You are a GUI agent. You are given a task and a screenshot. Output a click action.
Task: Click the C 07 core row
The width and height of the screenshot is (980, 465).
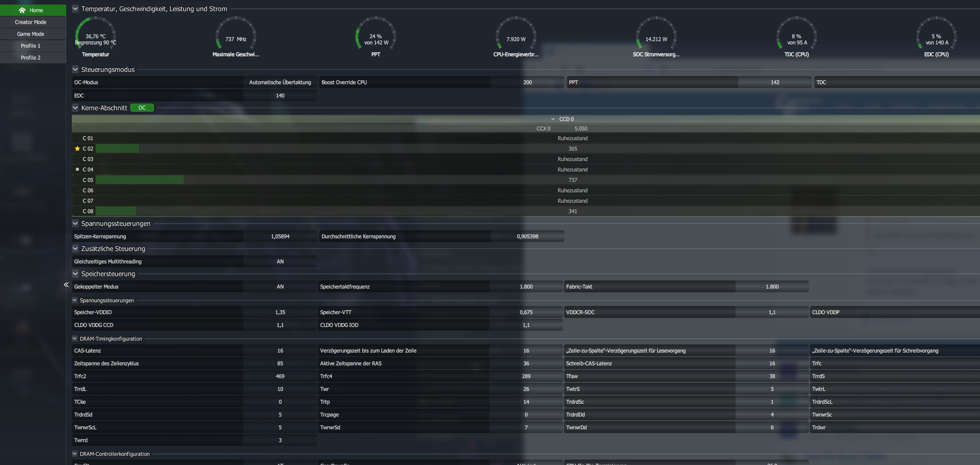pyautogui.click(x=526, y=201)
